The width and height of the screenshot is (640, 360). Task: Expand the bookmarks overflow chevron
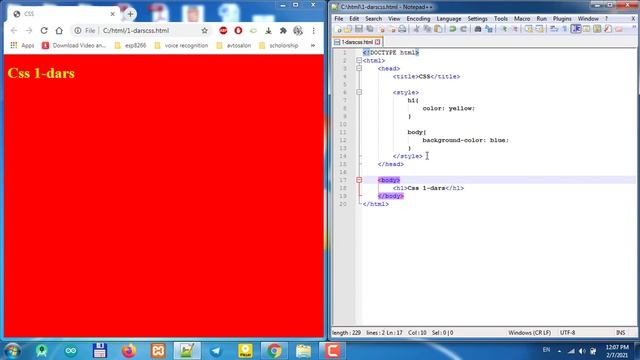pyautogui.click(x=313, y=45)
